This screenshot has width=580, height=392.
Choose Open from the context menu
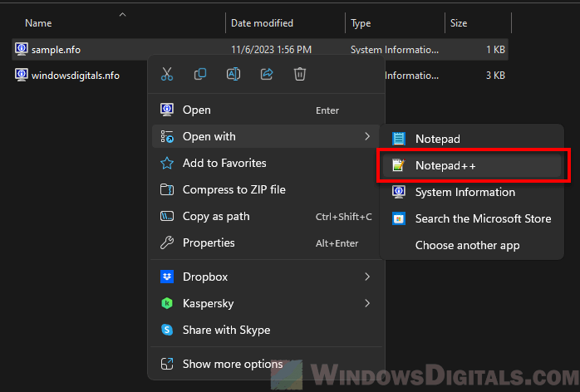(x=267, y=110)
